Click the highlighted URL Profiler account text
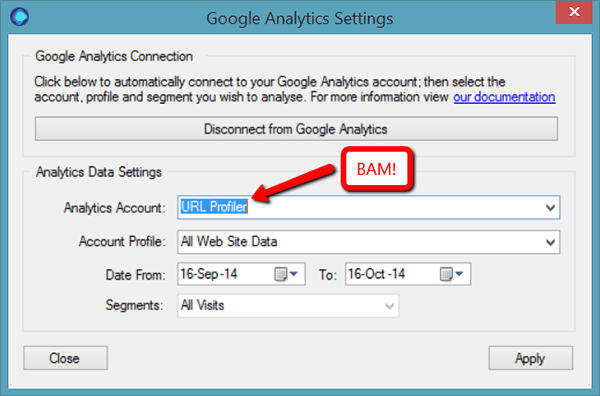 click(214, 207)
